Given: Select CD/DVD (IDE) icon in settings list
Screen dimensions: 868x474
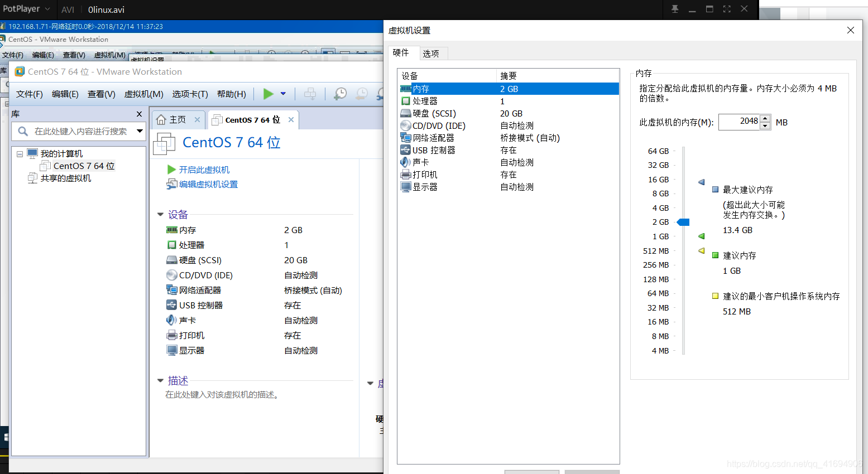Looking at the screenshot, I should pos(406,125).
